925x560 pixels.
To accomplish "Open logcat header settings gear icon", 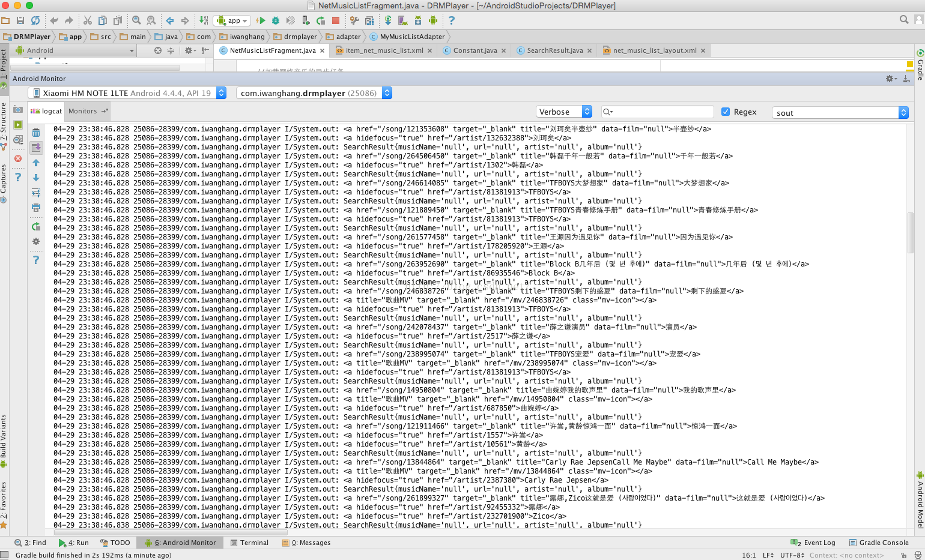I will click(x=36, y=241).
